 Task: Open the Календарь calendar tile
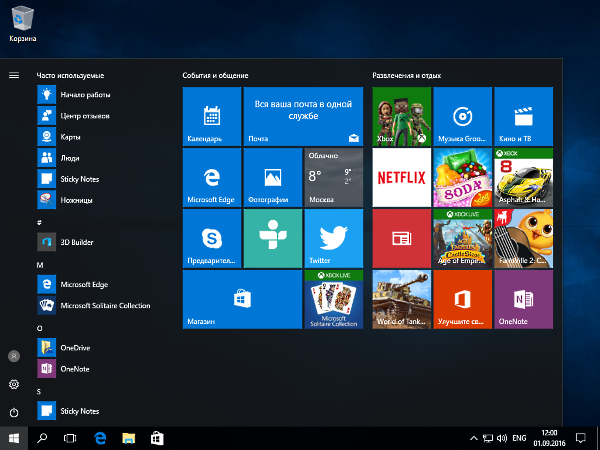[212, 116]
